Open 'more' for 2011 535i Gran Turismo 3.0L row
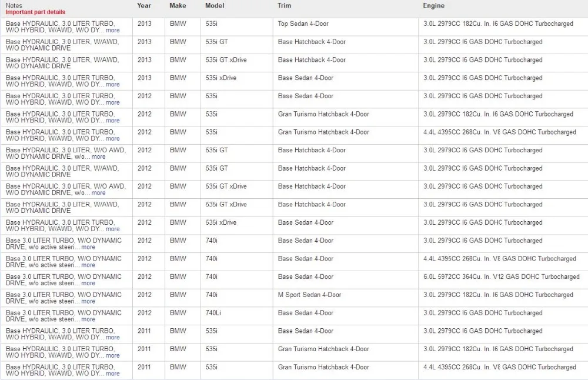 coord(112,355)
